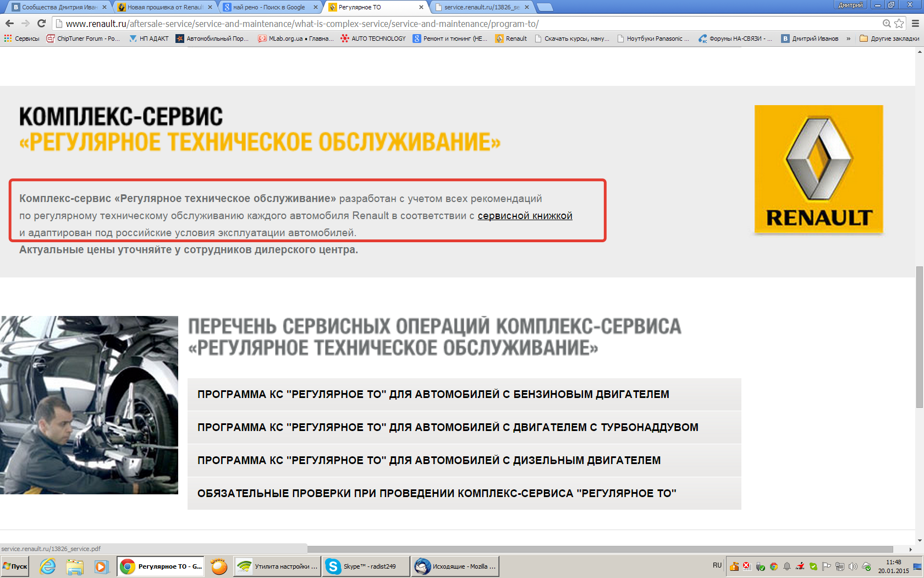Expand hidden bookmarks with the » chevron

(849, 39)
